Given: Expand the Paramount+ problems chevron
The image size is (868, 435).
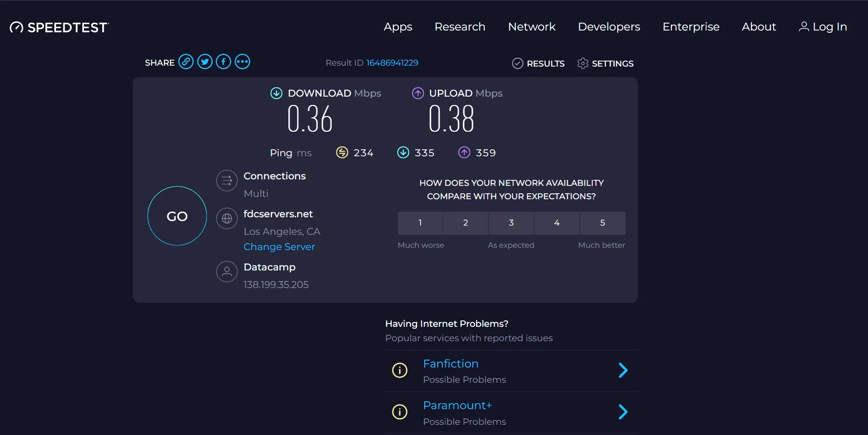Looking at the screenshot, I should pos(623,411).
